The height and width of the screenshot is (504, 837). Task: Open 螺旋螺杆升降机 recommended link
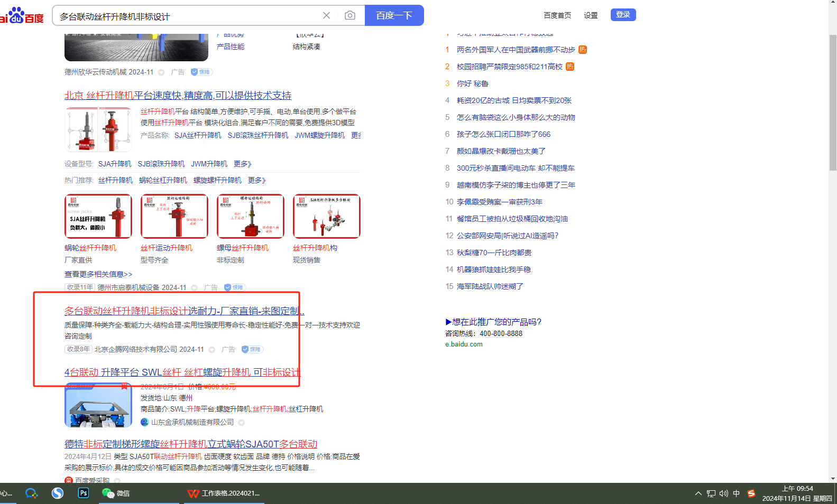tap(217, 180)
